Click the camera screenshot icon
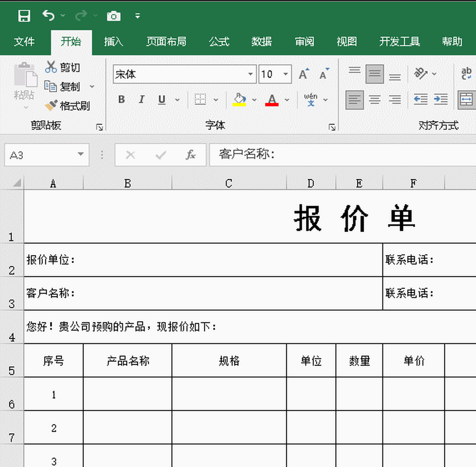Image resolution: width=476 pixels, height=467 pixels. coord(113,16)
